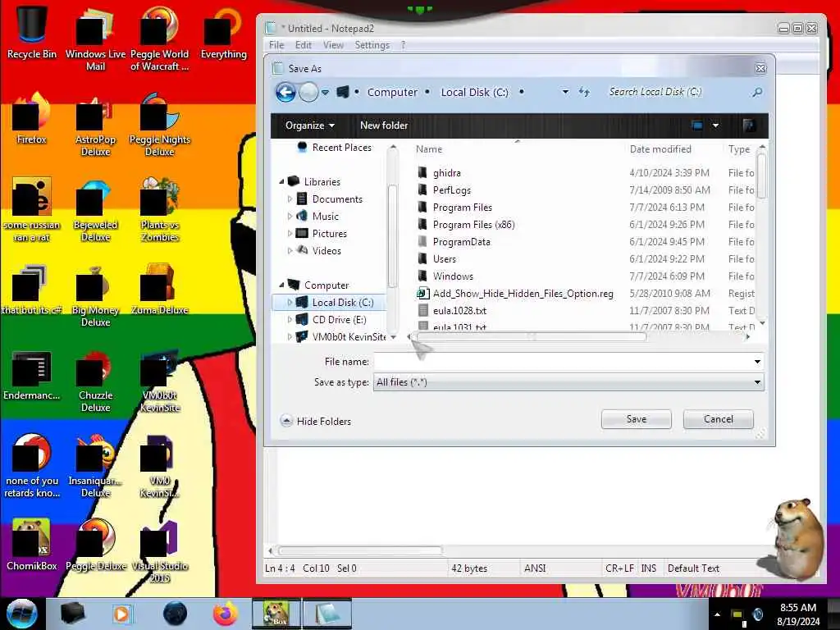Select Peggle World of Warcraft desktop icon

[x=160, y=38]
